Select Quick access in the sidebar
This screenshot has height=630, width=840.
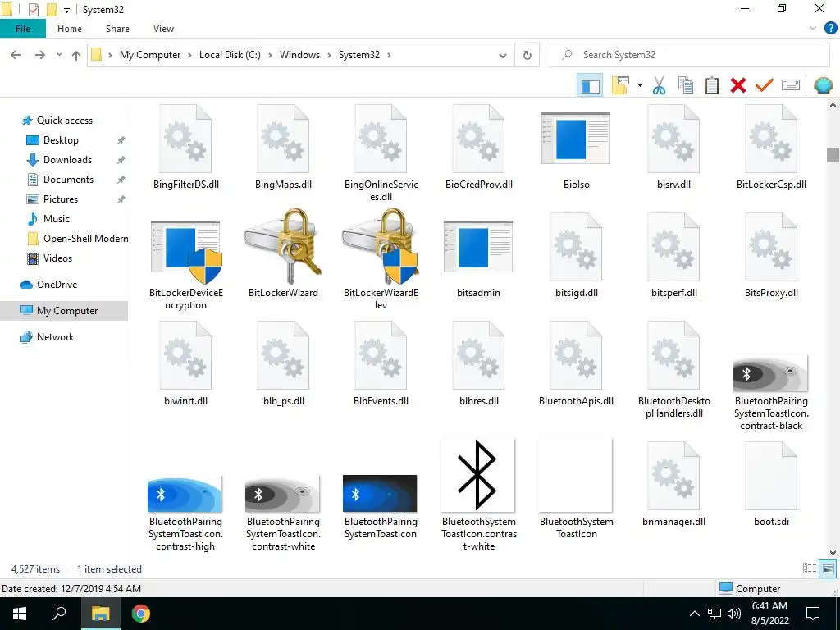coord(64,121)
